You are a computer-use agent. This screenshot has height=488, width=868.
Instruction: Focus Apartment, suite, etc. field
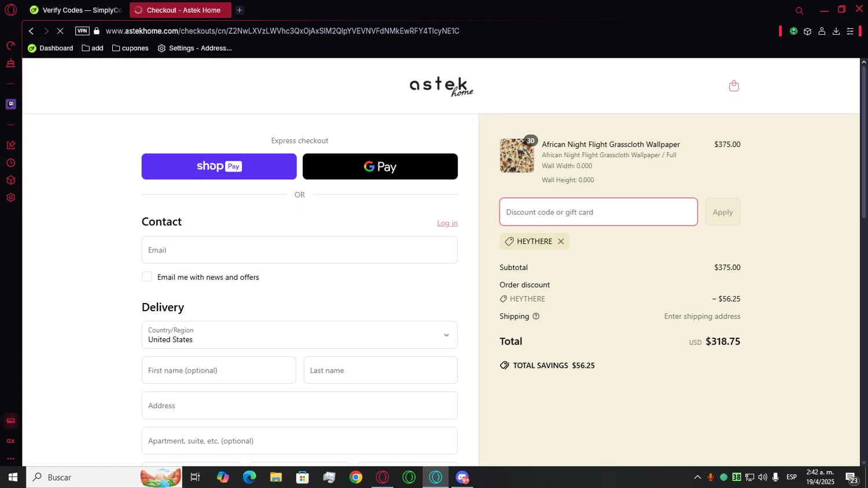tap(300, 441)
